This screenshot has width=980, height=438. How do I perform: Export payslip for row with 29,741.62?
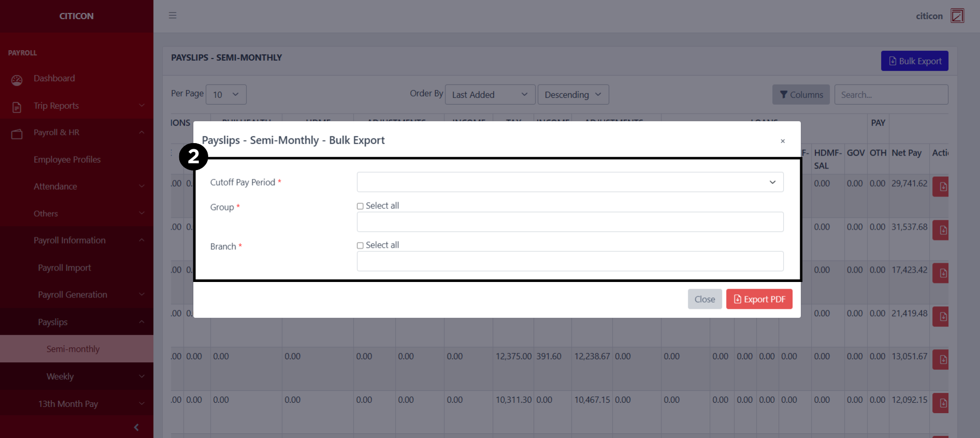941,187
